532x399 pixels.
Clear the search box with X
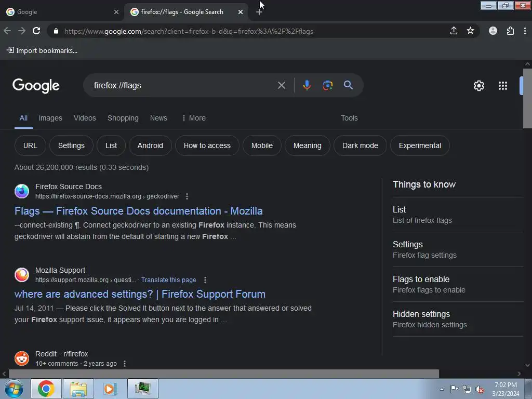click(x=281, y=85)
